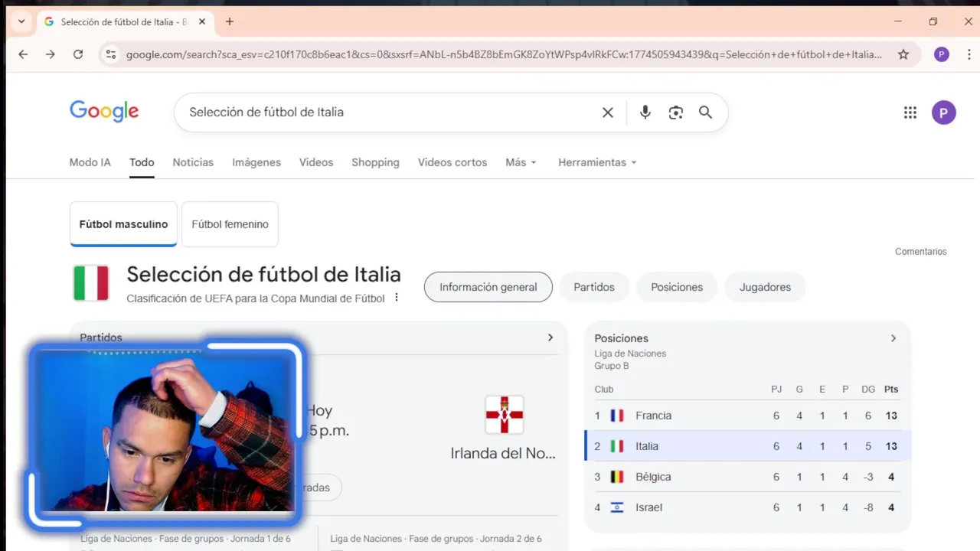This screenshot has height=551, width=980.
Task: Expand the Posiciones panel arrow
Action: pyautogui.click(x=893, y=338)
